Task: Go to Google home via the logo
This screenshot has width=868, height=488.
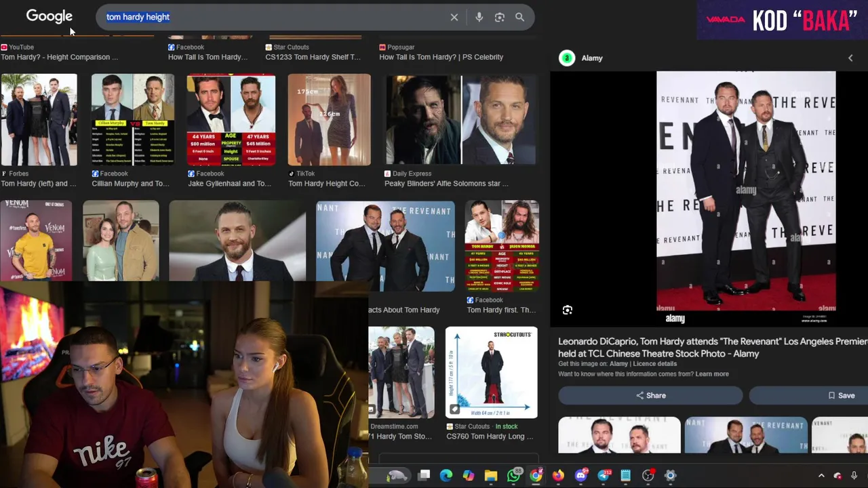Action: tap(49, 17)
